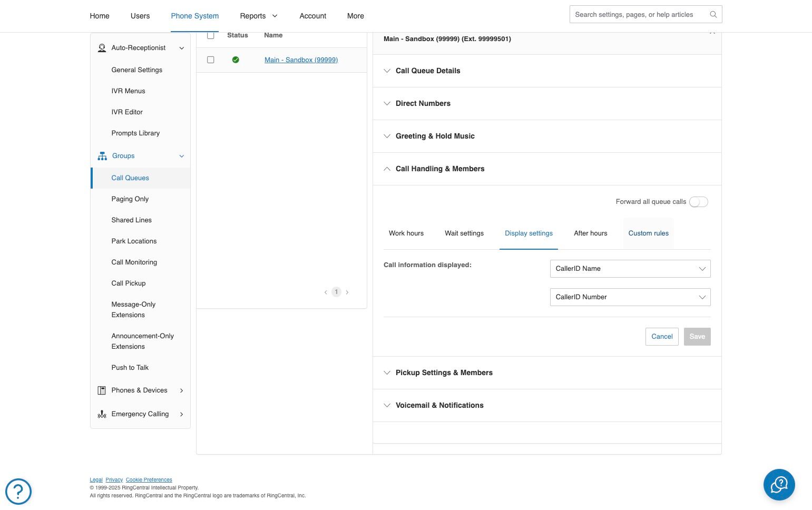Click the green active status icon
This screenshot has height=510, width=812.
(x=236, y=60)
